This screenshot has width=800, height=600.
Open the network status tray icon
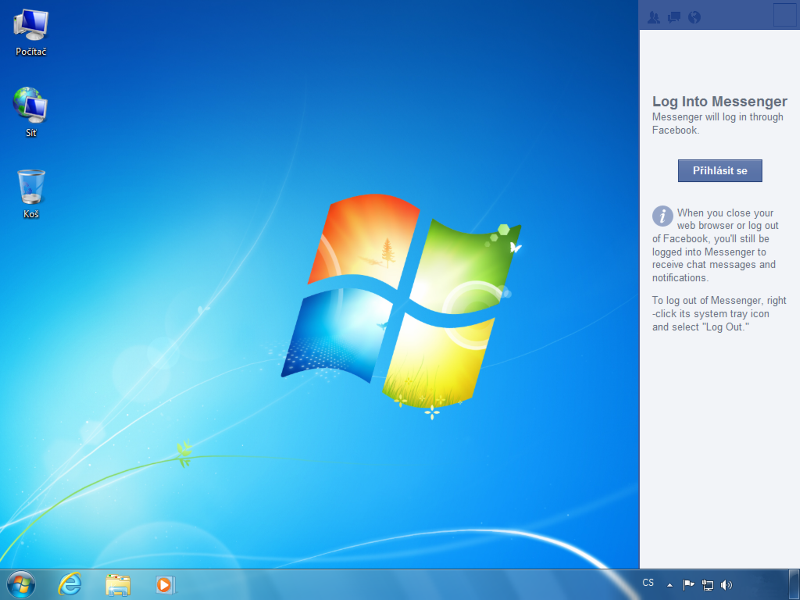pos(707,585)
